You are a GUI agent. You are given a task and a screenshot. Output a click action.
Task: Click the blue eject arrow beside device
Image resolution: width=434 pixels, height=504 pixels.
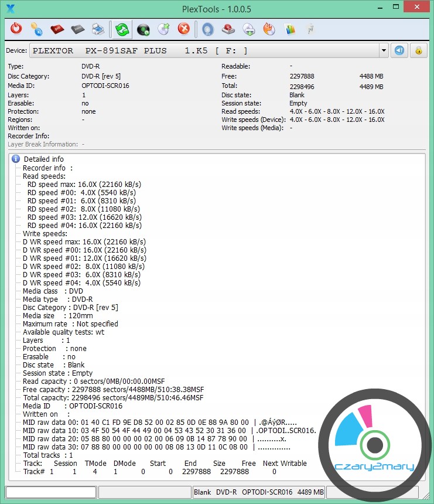[x=399, y=50]
